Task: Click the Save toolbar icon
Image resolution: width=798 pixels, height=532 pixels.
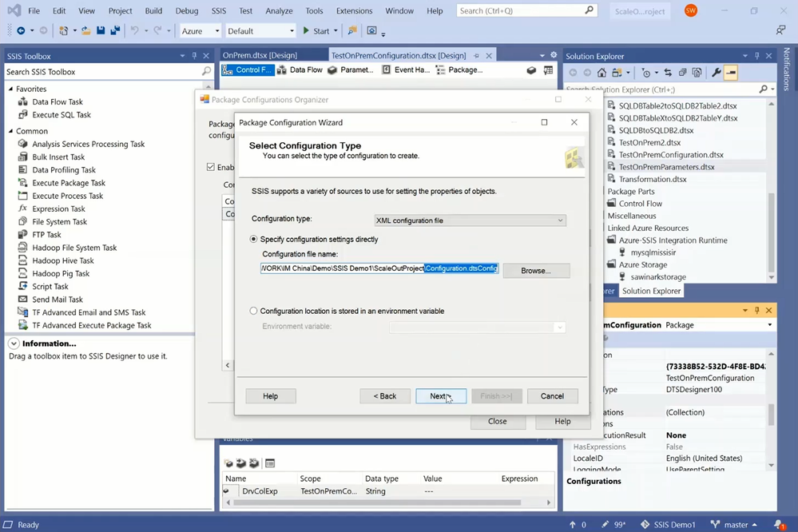Action: point(101,30)
